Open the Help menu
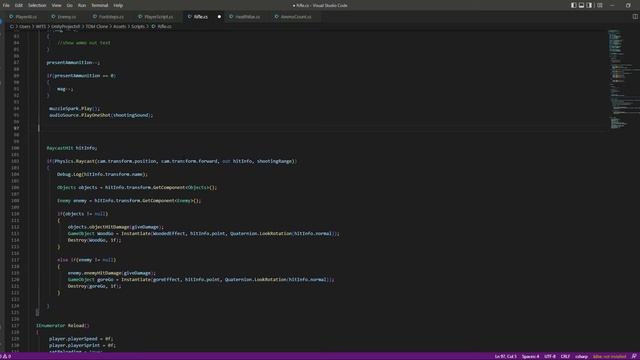This screenshot has width=640, height=360. [x=118, y=5]
